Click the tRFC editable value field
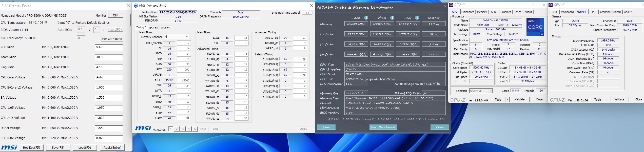 click(x=184, y=70)
